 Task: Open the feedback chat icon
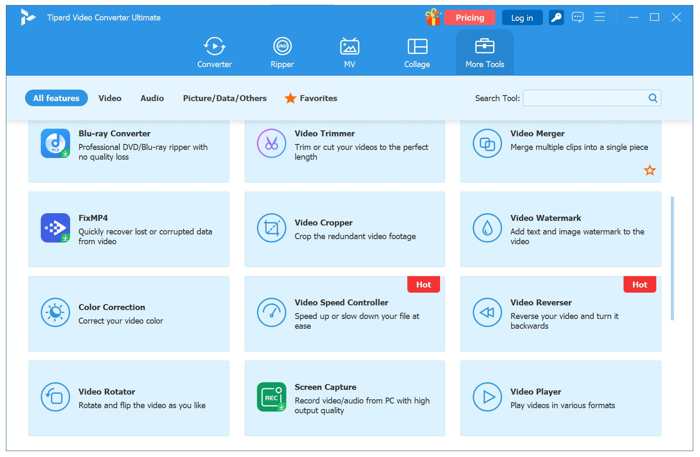click(x=578, y=17)
